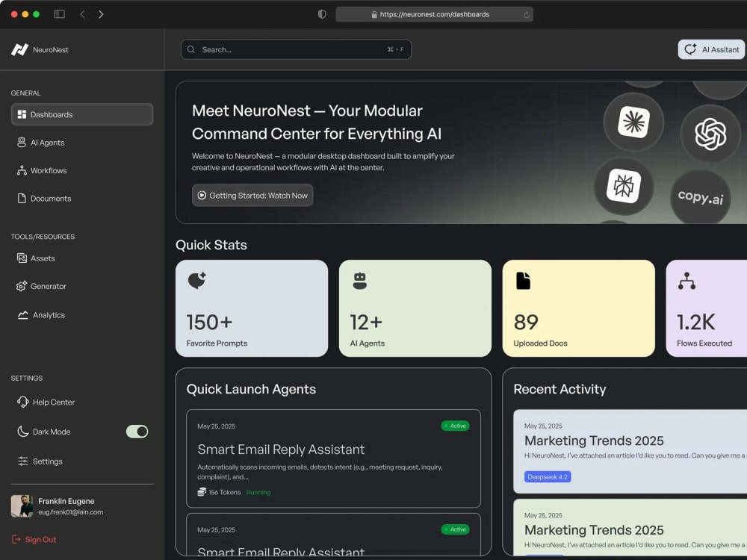Click Sign Out
The image size is (747, 560).
[x=40, y=540]
